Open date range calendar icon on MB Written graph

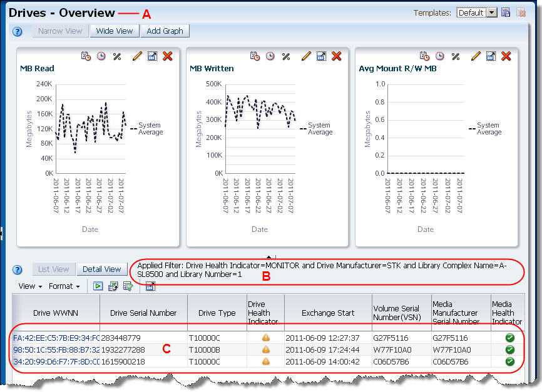pos(255,56)
